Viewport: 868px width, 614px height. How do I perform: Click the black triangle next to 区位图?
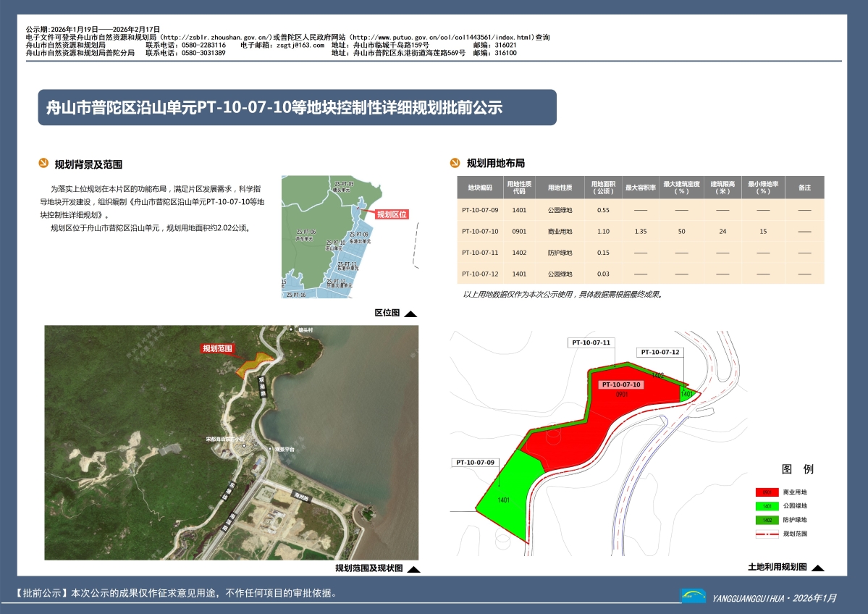[x=410, y=314]
